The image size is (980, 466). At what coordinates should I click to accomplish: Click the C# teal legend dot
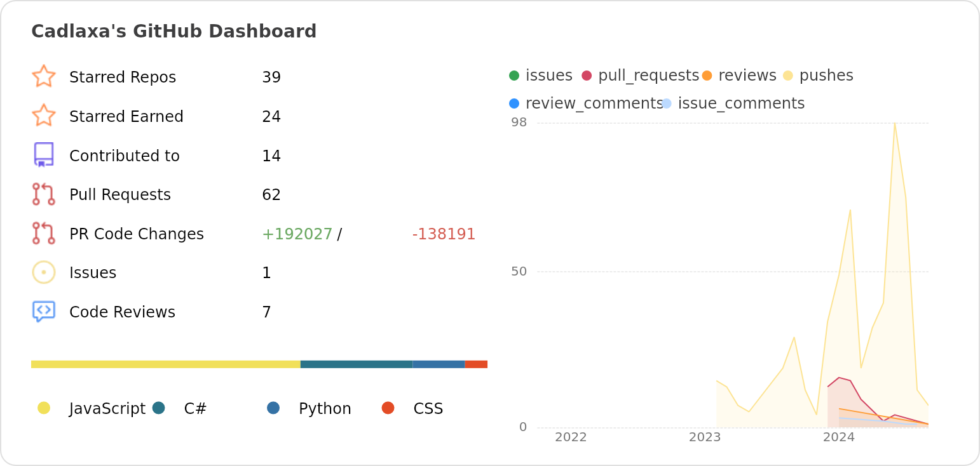point(159,408)
